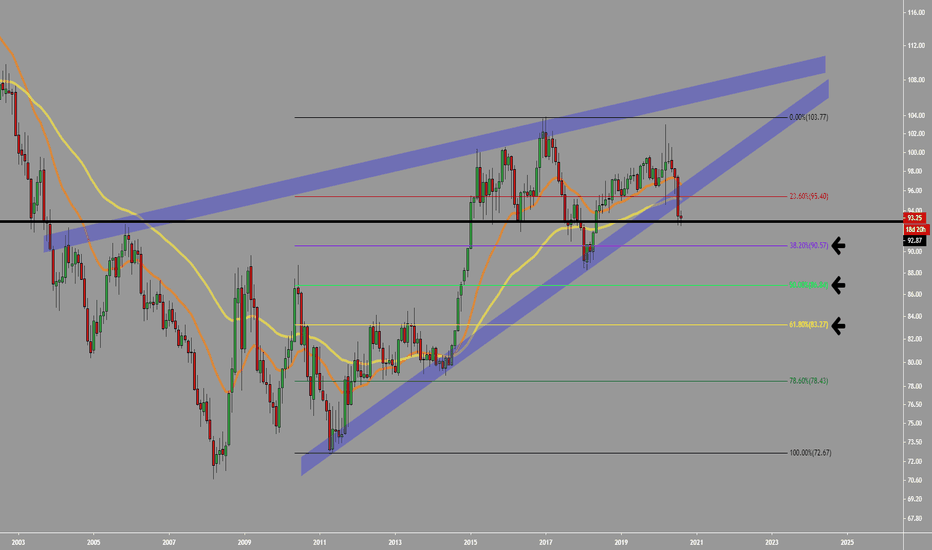
Task: Select the dark green 78.60% Fibonacci line
Action: point(541,381)
